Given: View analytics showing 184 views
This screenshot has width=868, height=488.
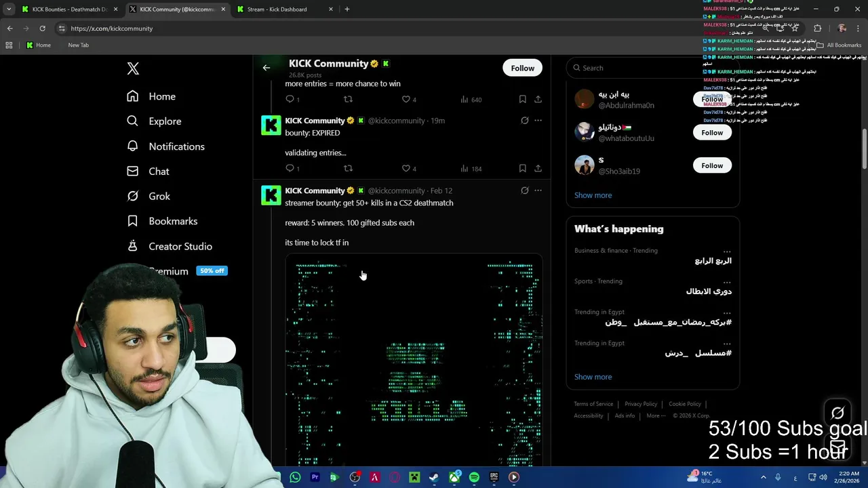Looking at the screenshot, I should click(x=471, y=168).
